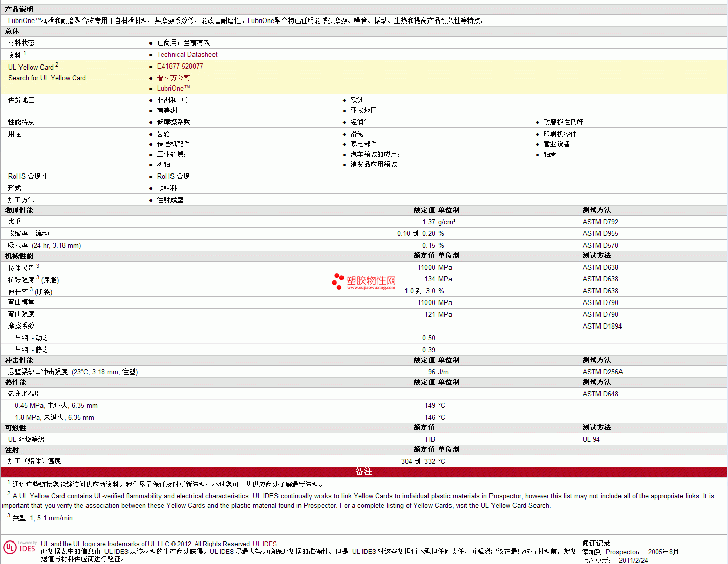728x564 pixels.
Task: Click the region entry 亚太地区
Action: tap(363, 110)
